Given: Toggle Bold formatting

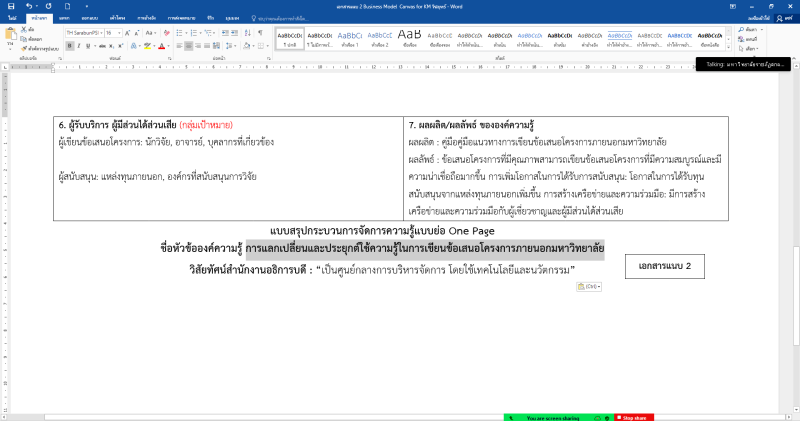Looking at the screenshot, I should coord(70,46).
